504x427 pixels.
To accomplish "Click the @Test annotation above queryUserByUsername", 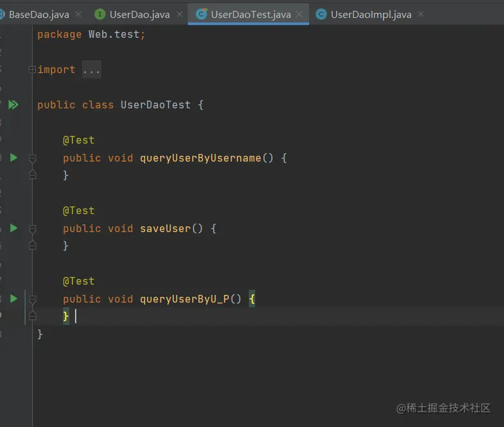I will coord(79,140).
